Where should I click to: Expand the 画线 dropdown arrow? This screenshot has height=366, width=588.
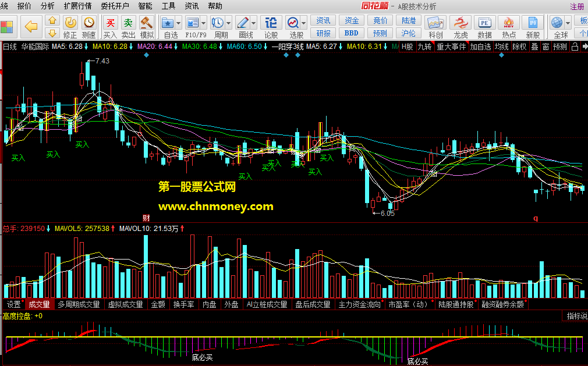[x=253, y=23]
